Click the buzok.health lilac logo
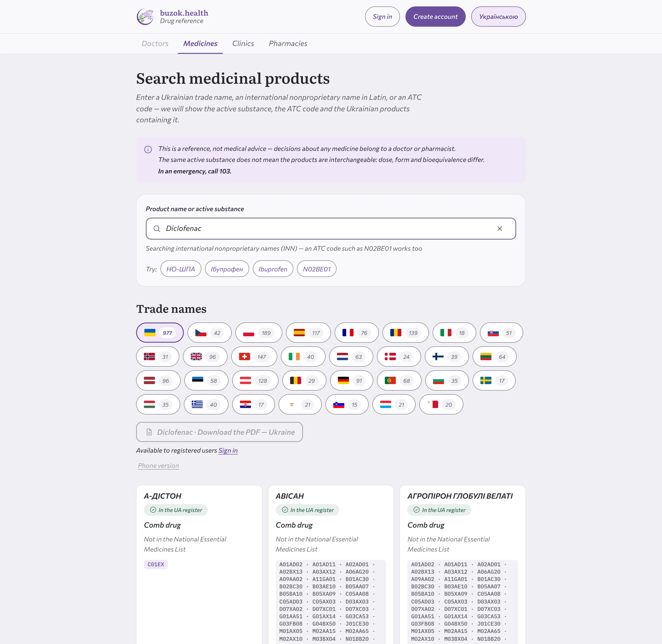The height and width of the screenshot is (644, 662). click(x=145, y=17)
